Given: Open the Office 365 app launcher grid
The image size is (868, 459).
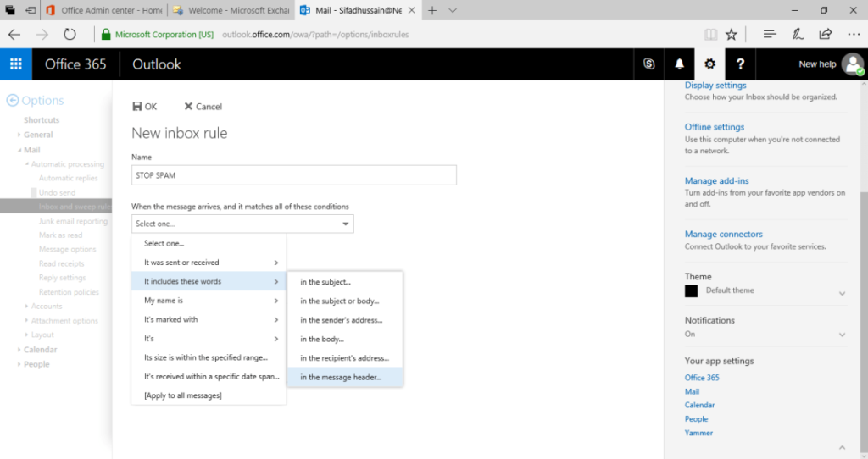Looking at the screenshot, I should [x=16, y=64].
